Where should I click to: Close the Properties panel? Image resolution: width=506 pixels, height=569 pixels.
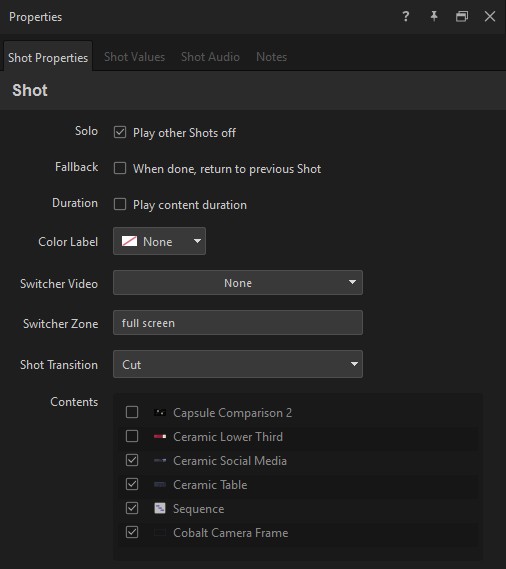490,16
